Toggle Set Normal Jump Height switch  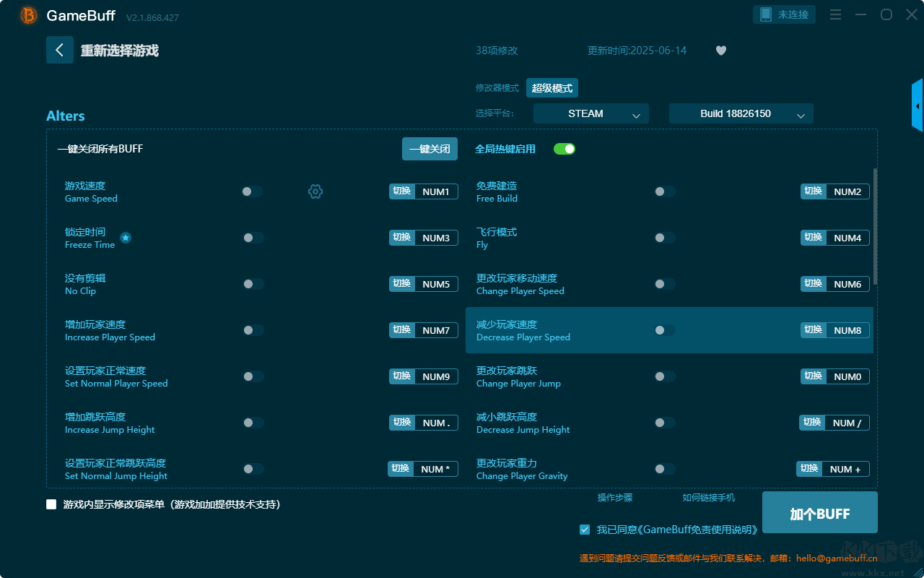(253, 469)
